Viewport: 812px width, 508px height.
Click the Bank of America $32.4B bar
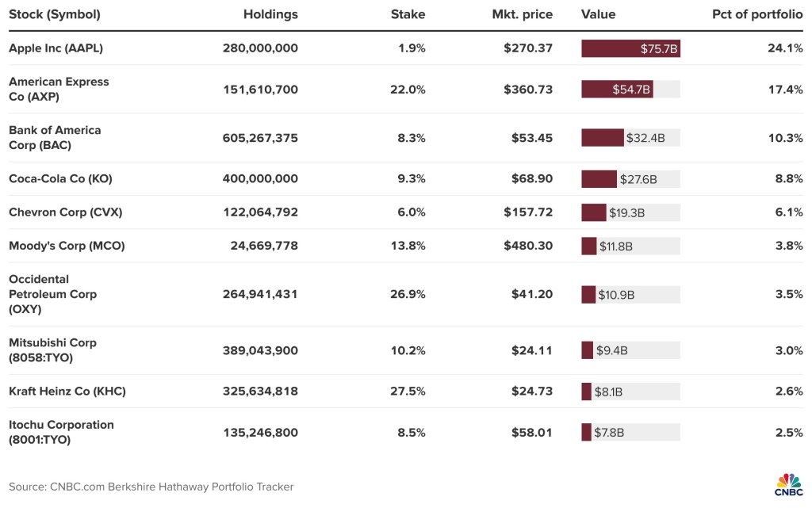click(x=603, y=138)
